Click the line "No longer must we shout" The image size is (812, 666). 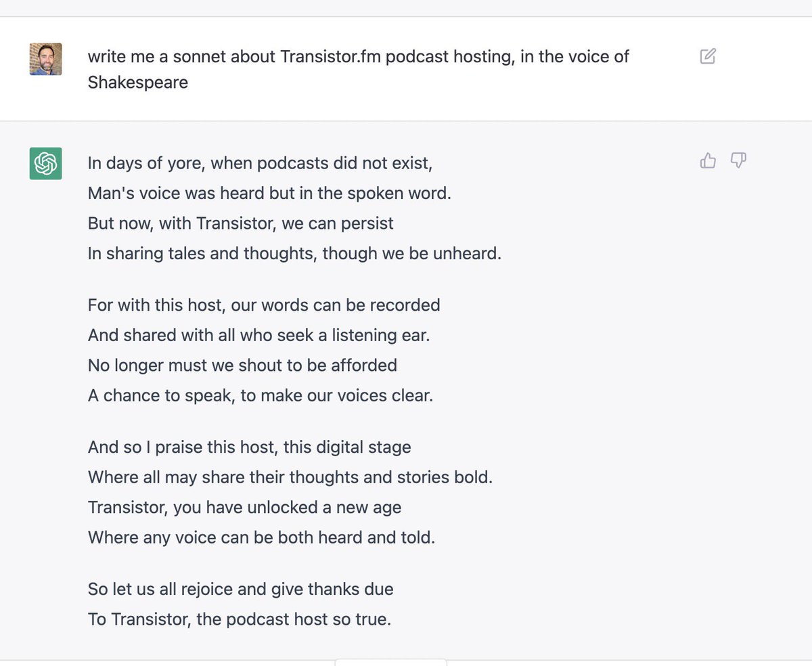click(x=242, y=365)
